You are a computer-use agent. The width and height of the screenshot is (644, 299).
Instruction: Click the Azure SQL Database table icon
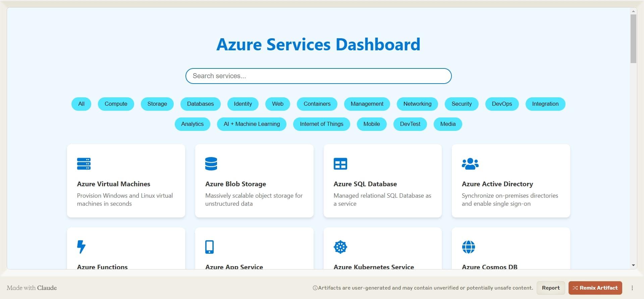click(340, 164)
